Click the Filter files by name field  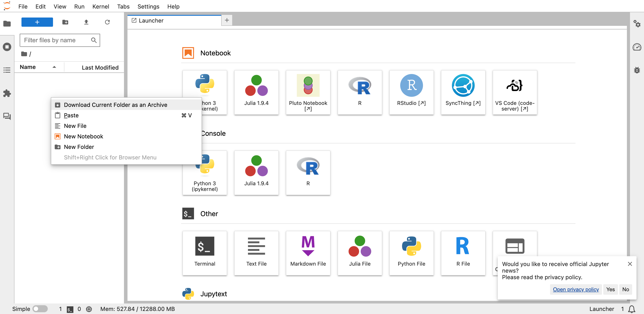coord(60,40)
